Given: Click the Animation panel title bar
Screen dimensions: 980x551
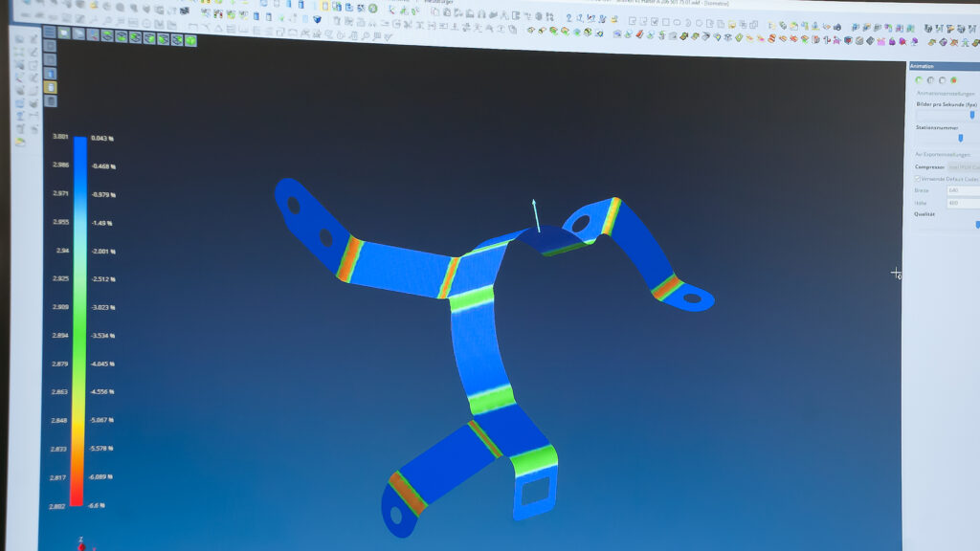Looking at the screenshot, I should [x=945, y=66].
